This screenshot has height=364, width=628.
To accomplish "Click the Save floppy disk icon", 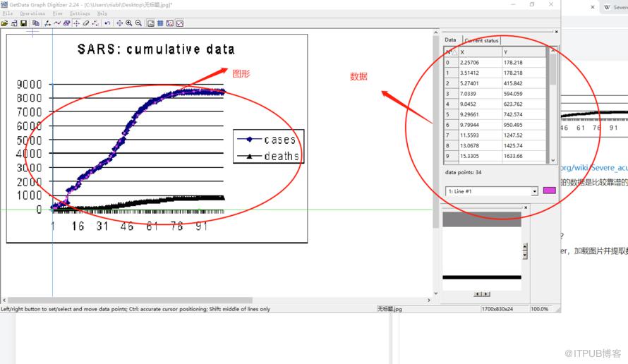I will tap(23, 23).
